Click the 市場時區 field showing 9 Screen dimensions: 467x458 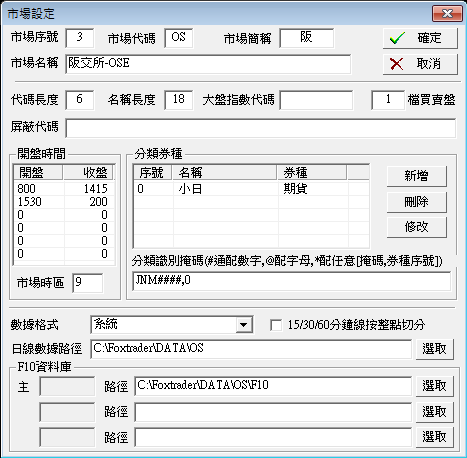(88, 283)
